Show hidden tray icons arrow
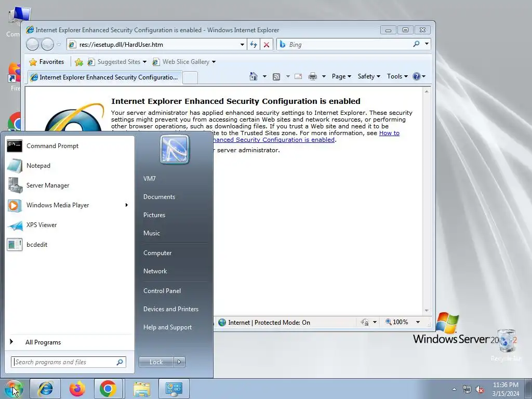This screenshot has height=399, width=532. click(x=454, y=389)
